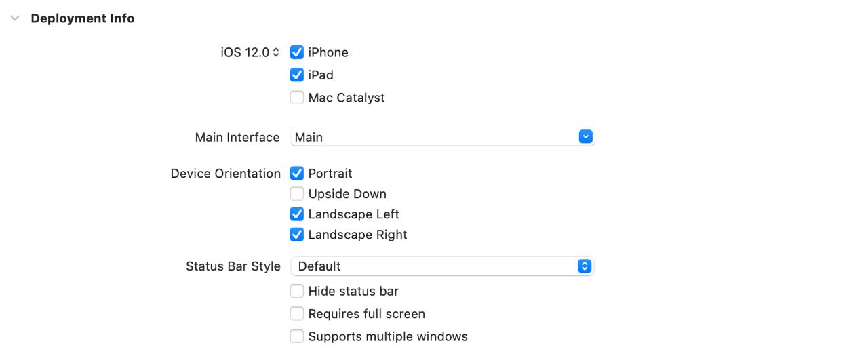868x360 pixels.
Task: Click the Status Bar Style label
Action: click(x=233, y=266)
